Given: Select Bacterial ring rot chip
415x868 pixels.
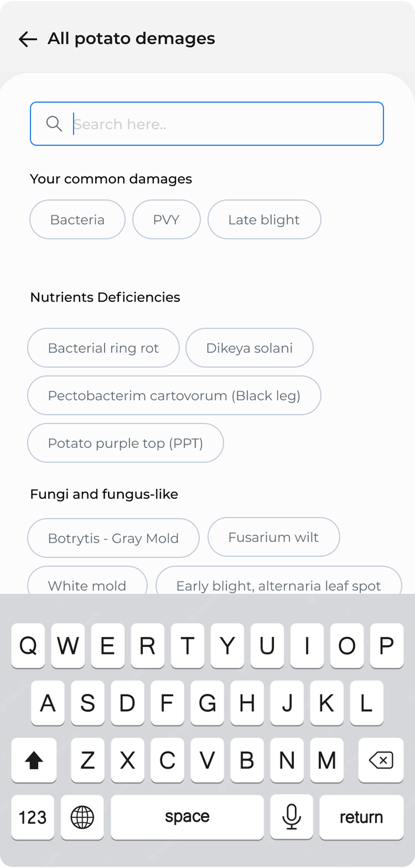Looking at the screenshot, I should [x=103, y=348].
